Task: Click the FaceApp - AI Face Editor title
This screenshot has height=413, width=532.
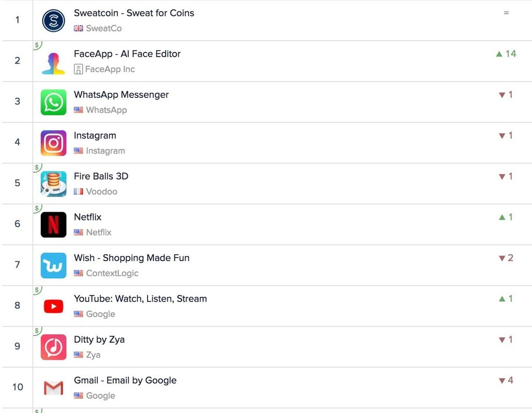Action: (x=127, y=54)
